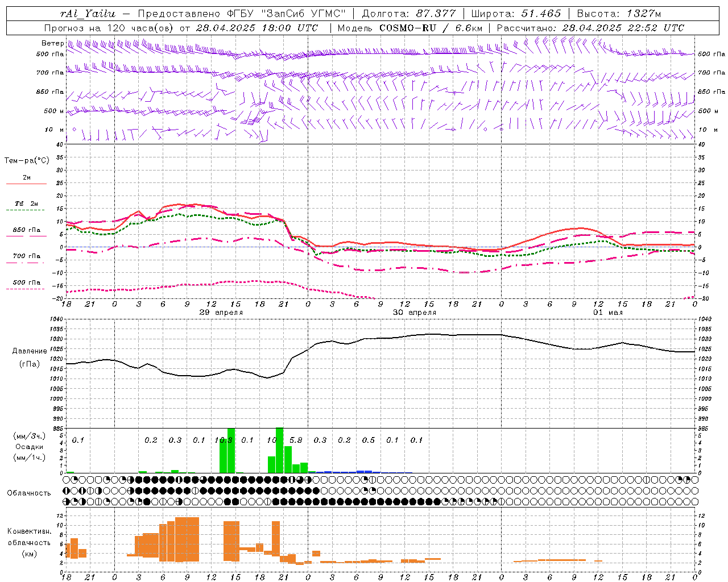Click the Высота: 1327м field
The image size is (728, 582).
click(619, 14)
